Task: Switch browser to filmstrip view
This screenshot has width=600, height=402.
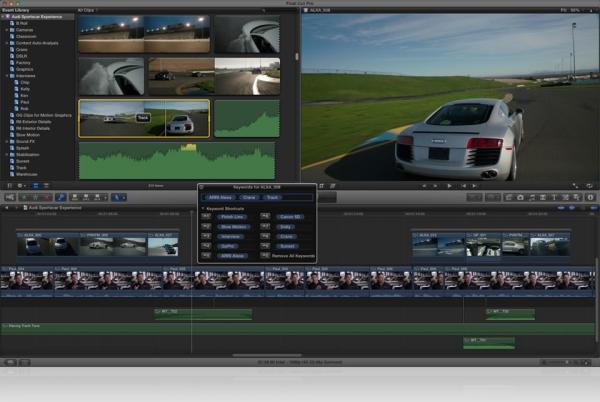Action: tap(36, 186)
